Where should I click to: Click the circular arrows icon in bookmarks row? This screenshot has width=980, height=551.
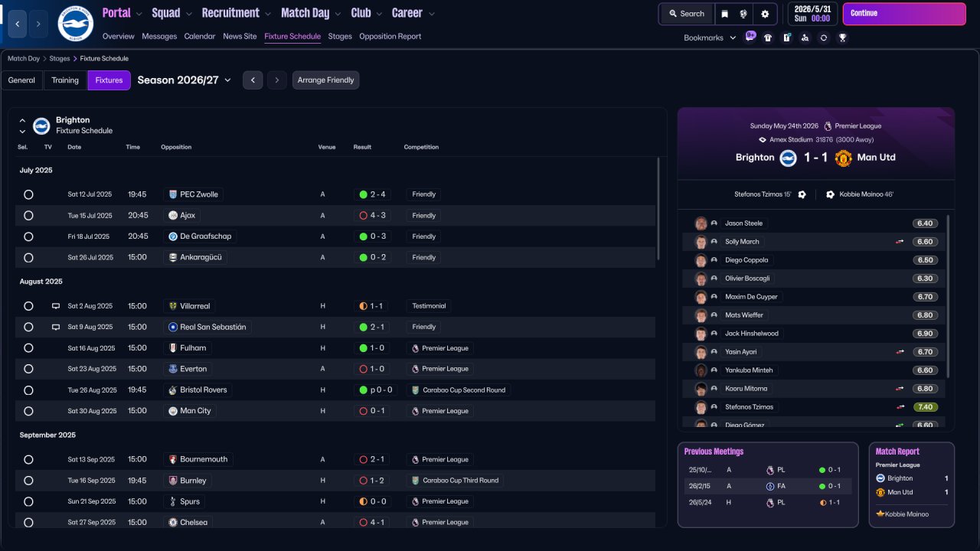tap(824, 37)
